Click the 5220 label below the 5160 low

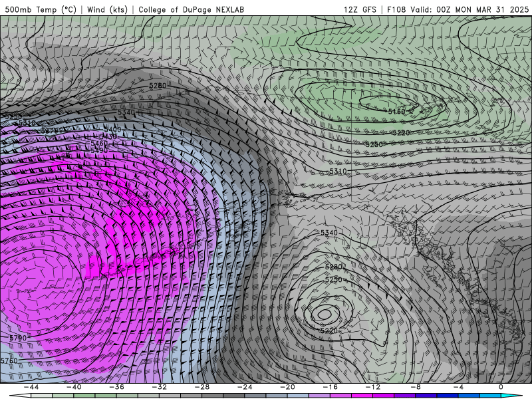pyautogui.click(x=401, y=132)
